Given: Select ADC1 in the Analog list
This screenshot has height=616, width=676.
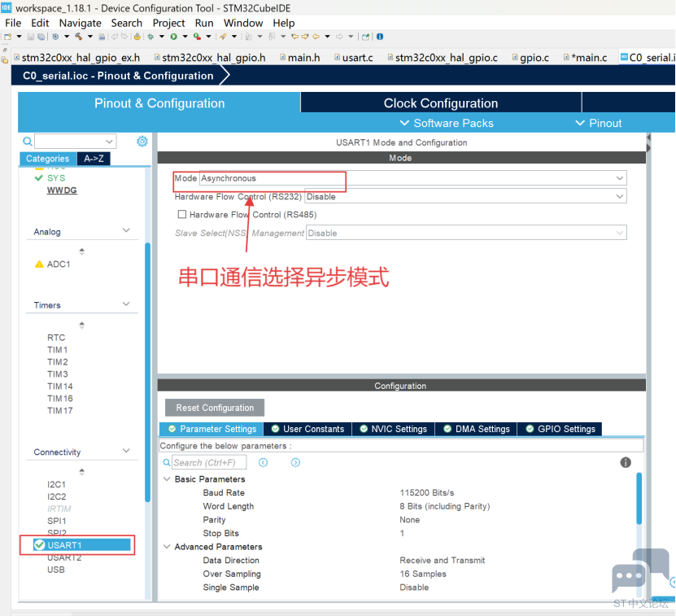Looking at the screenshot, I should pos(59,264).
